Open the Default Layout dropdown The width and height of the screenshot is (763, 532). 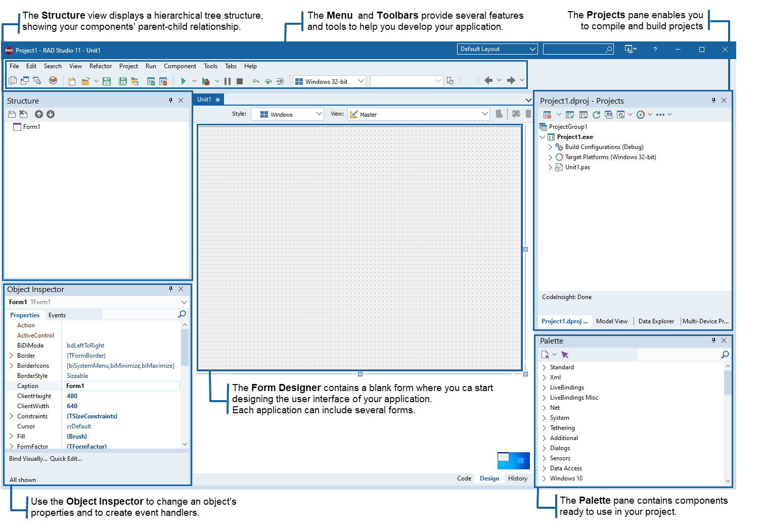[x=497, y=49]
